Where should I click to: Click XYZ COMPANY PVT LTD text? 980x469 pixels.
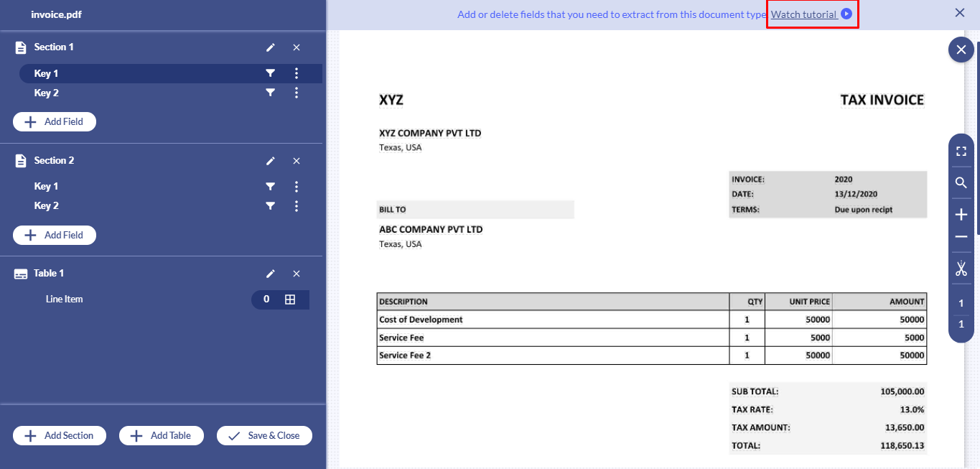coord(430,134)
